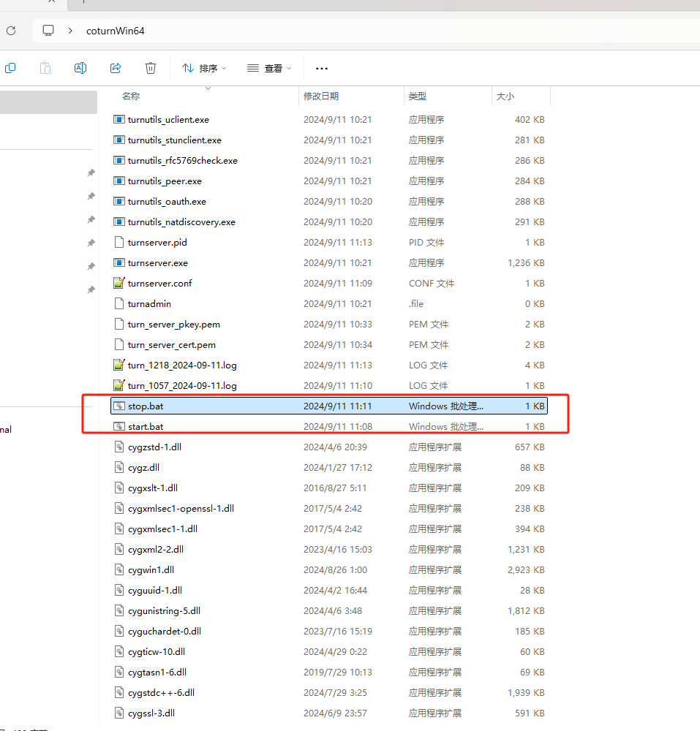Click the 2024/9/11 11:08 date of start.bat
The height and width of the screenshot is (731, 700).
coord(338,427)
